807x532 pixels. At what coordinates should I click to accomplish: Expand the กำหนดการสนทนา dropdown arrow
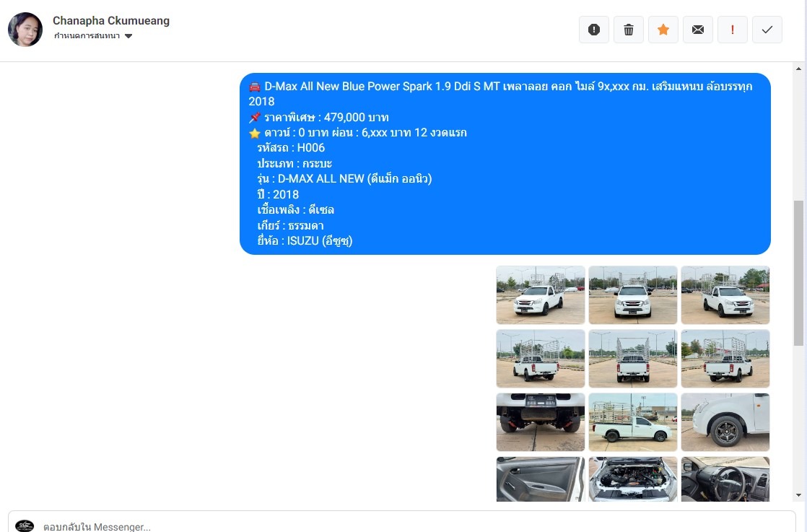click(x=128, y=36)
